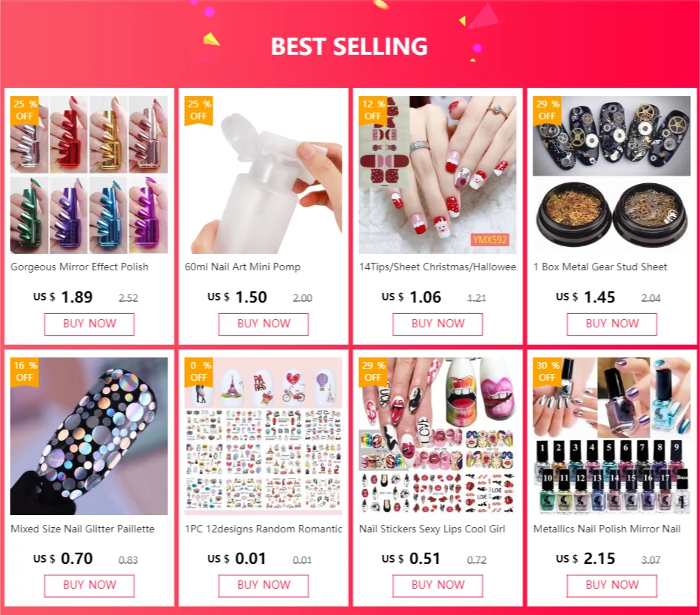
Task: Open the metal gear stud product image
Action: tap(612, 174)
